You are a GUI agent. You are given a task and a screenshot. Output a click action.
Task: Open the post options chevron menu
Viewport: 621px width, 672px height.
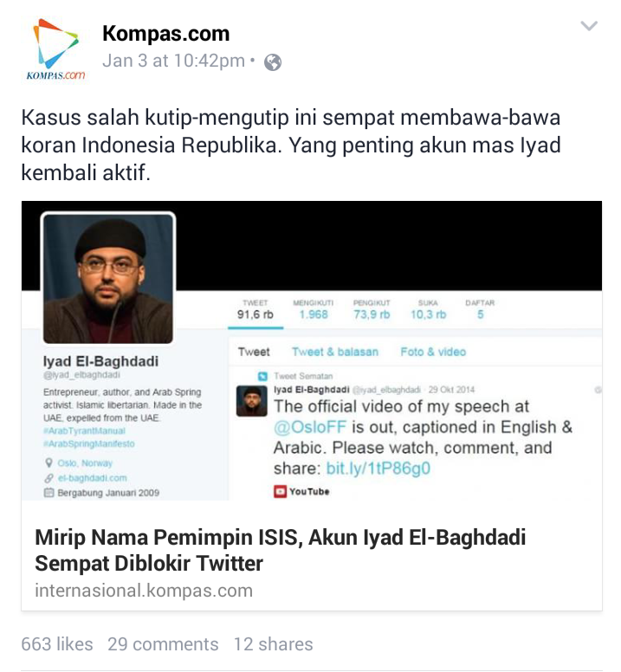[588, 27]
